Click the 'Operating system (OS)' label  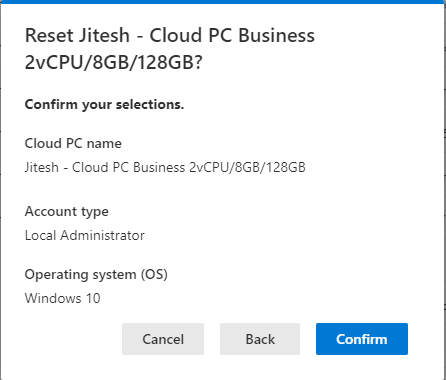[x=96, y=275]
